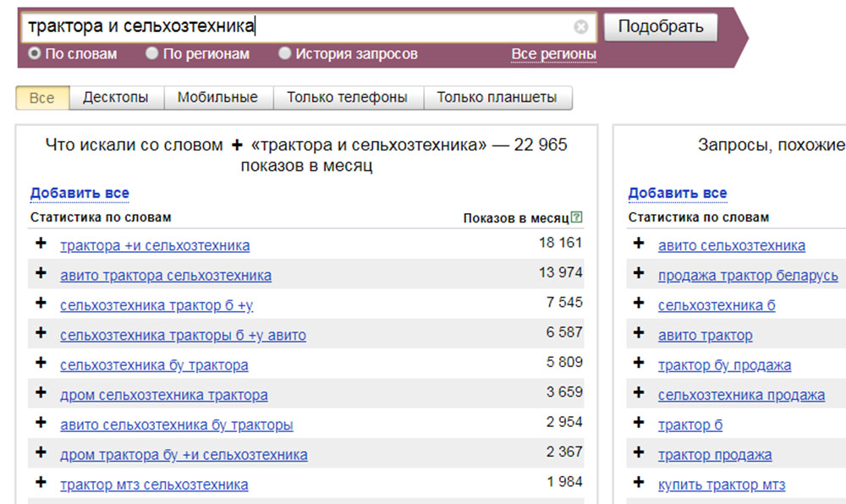The height and width of the screenshot is (504, 846).
Task: Open the "Только планшеты" tab
Action: 499,96
